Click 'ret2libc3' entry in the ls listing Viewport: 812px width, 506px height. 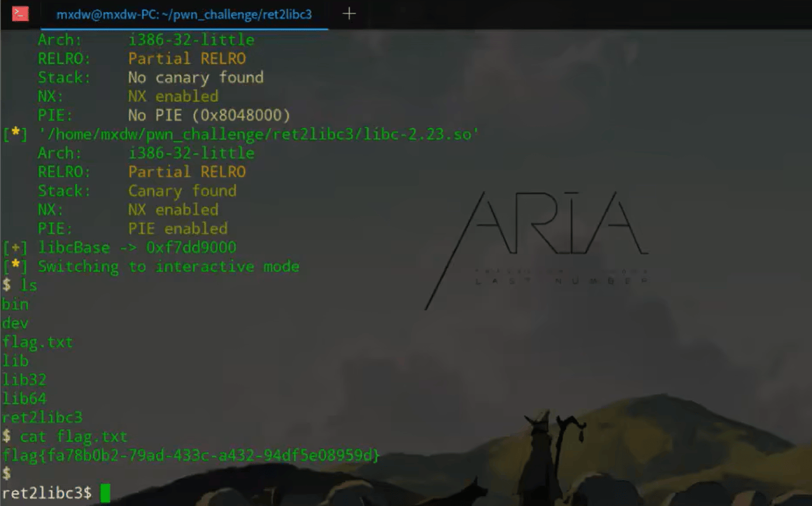pos(42,418)
